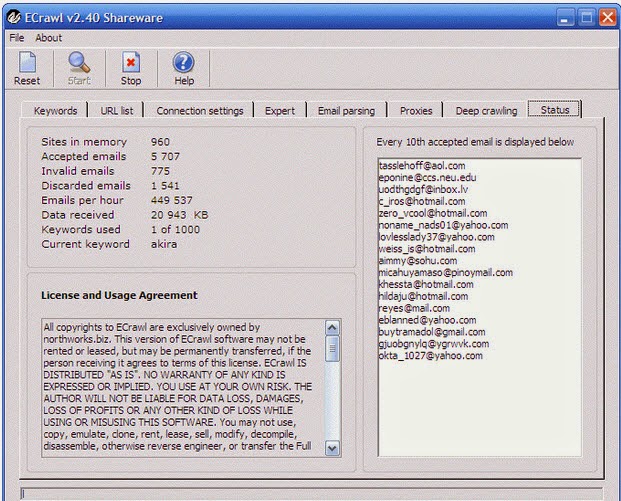Open the File menu
The height and width of the screenshot is (501, 621).
17,38
